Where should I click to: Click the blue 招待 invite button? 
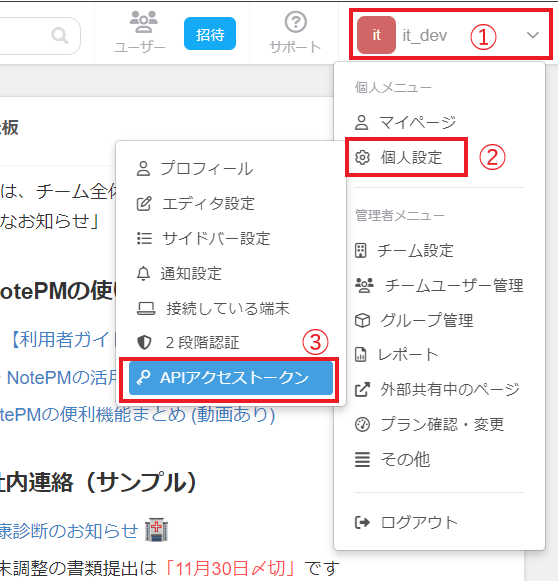pyautogui.click(x=210, y=34)
